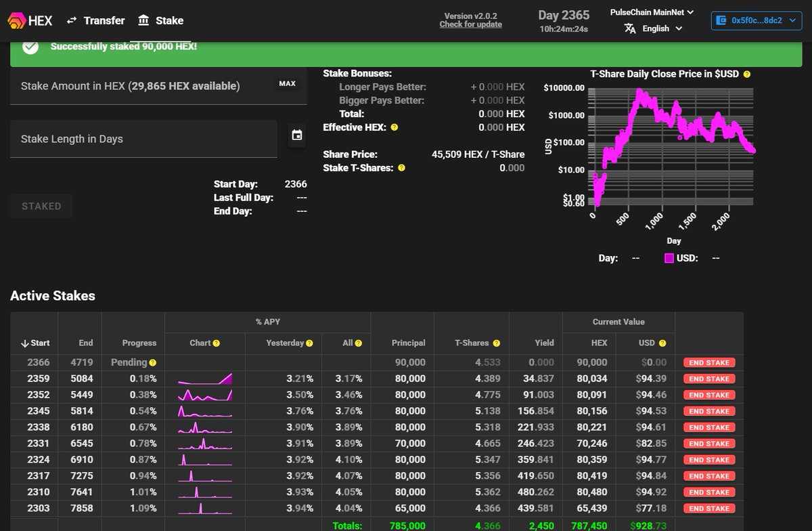The width and height of the screenshot is (812, 531).
Task: Click the Principal column header
Action: click(x=407, y=343)
